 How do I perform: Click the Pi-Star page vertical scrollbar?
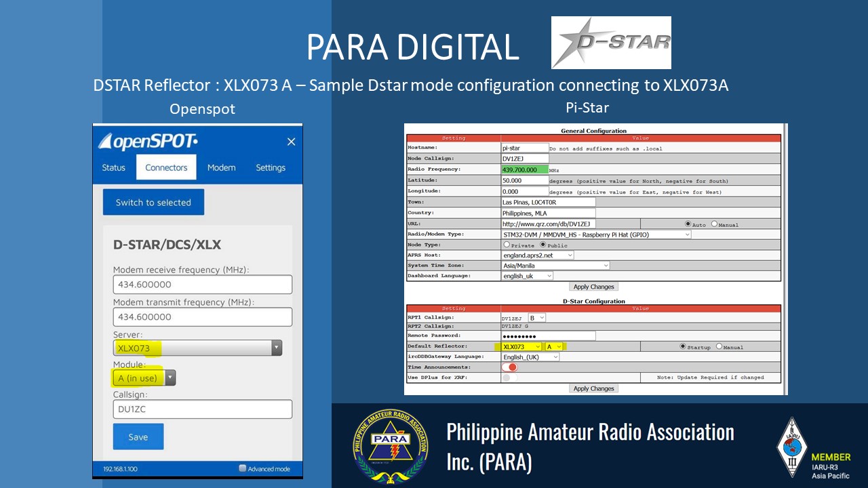tap(785, 259)
